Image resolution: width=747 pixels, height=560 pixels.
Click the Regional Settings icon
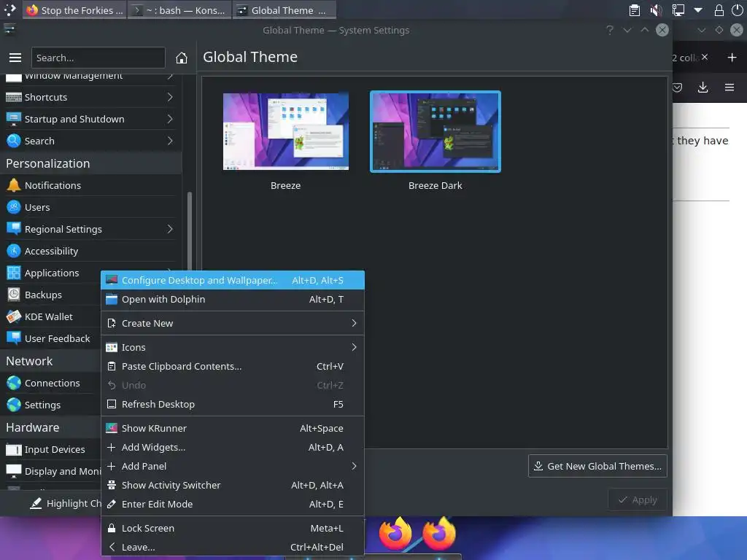13,229
